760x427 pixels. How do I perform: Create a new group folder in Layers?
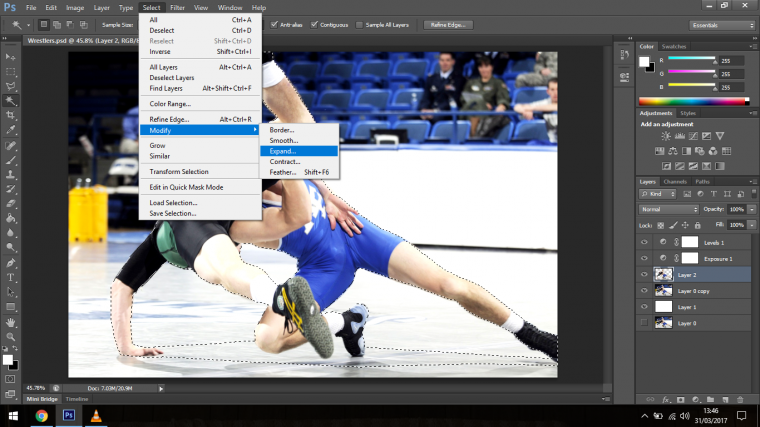tap(710, 399)
